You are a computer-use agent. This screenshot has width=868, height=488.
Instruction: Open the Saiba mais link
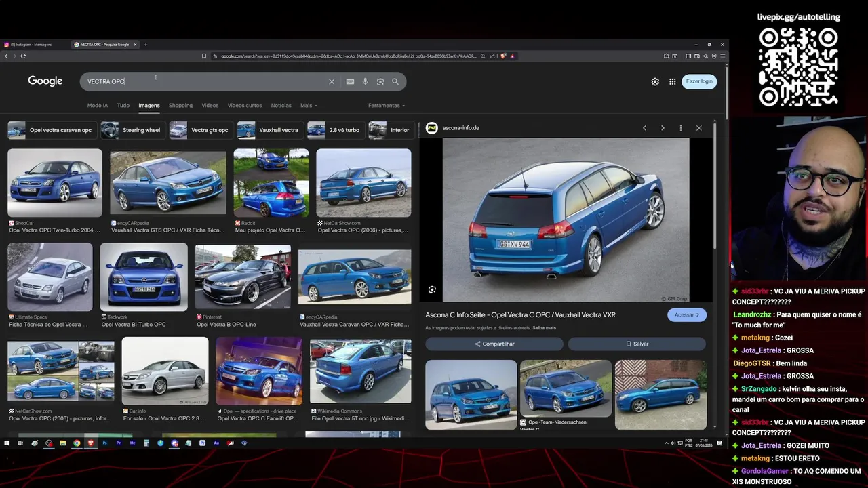(x=544, y=328)
